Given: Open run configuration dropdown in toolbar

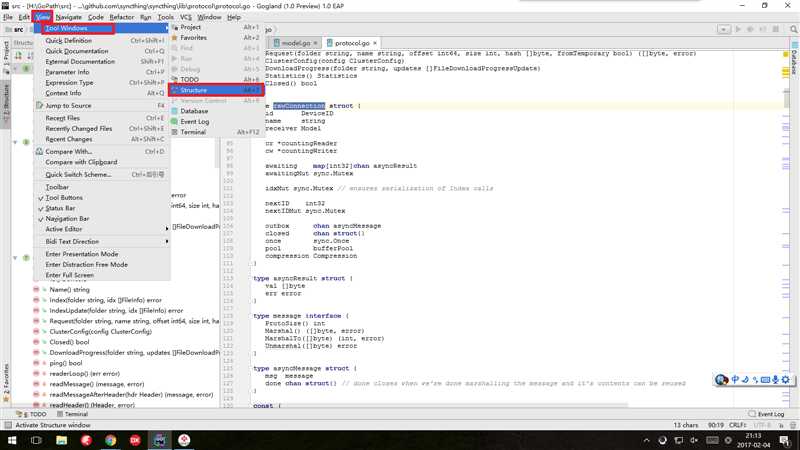Looking at the screenshot, I should click(723, 30).
